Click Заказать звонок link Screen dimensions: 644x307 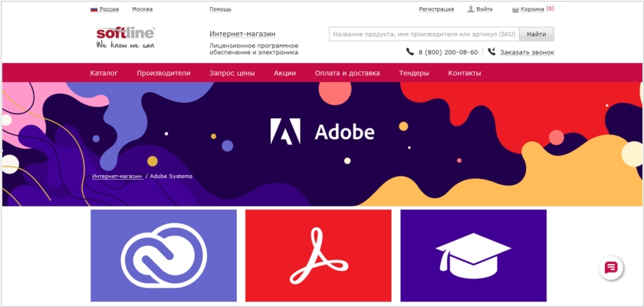coord(527,52)
